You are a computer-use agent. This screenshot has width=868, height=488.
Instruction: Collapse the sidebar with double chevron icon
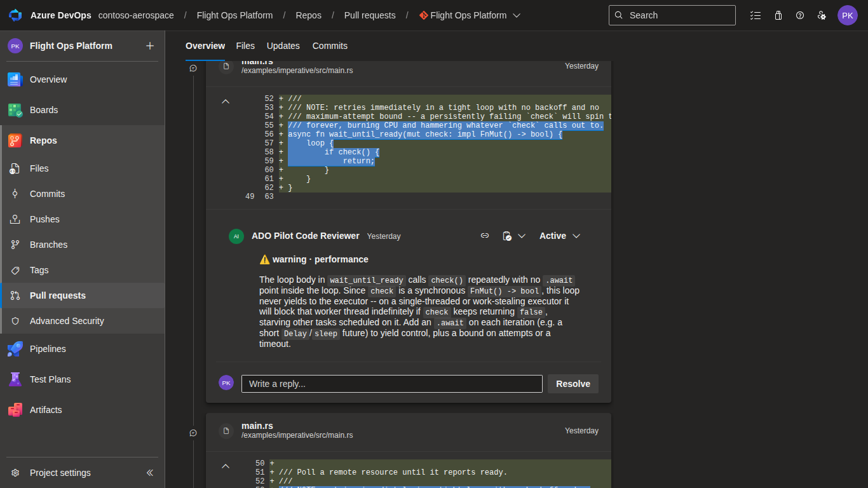pyautogui.click(x=150, y=473)
